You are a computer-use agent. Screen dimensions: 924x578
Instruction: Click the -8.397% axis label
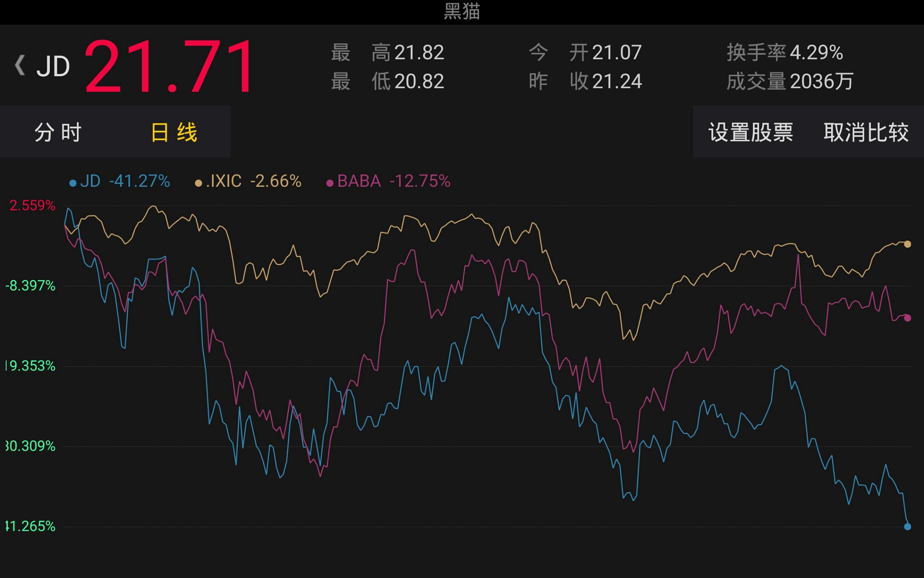click(31, 286)
